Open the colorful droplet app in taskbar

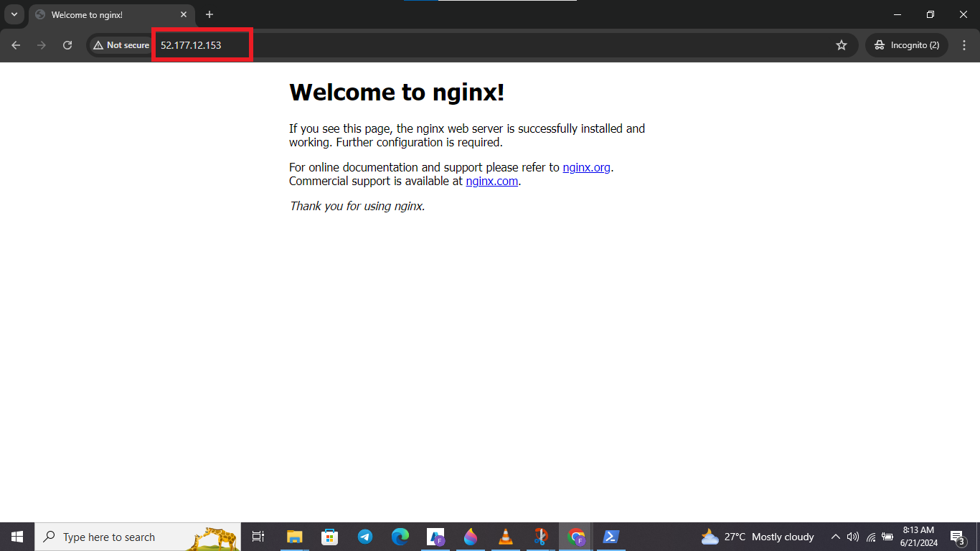tap(471, 537)
